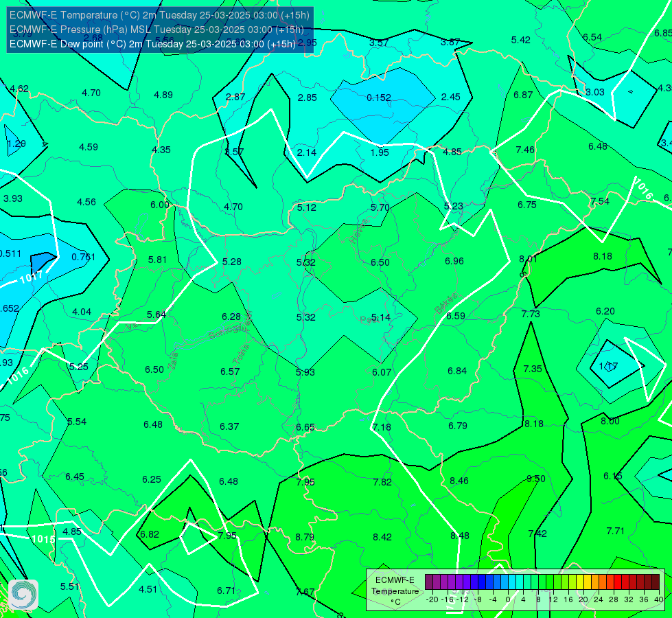Click the temperature value 7.54

tap(599, 201)
